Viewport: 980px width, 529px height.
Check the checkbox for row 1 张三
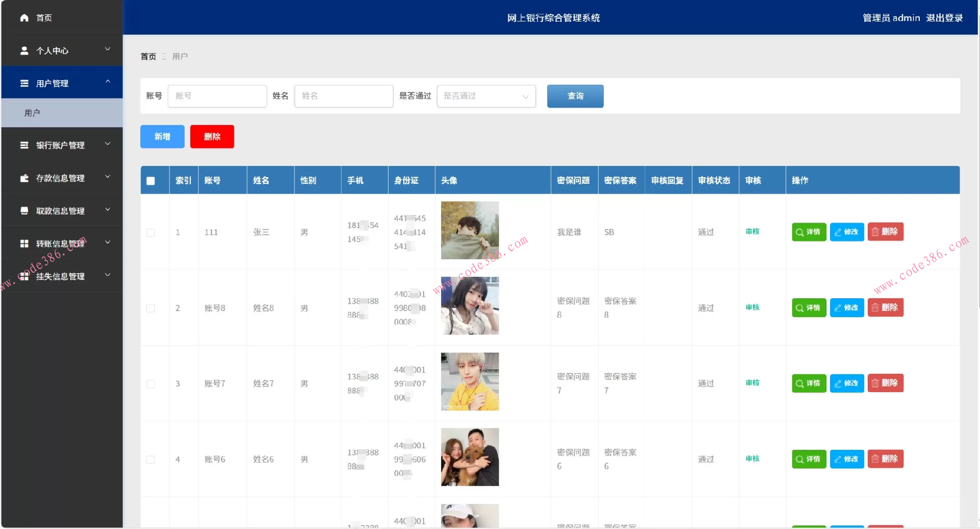coord(150,232)
